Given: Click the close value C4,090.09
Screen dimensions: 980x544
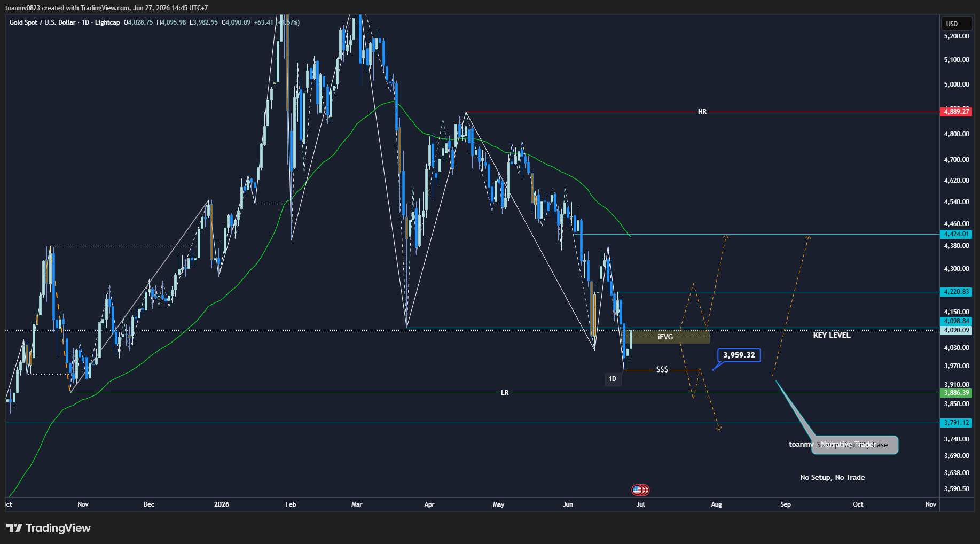Looking at the screenshot, I should pyautogui.click(x=236, y=22).
